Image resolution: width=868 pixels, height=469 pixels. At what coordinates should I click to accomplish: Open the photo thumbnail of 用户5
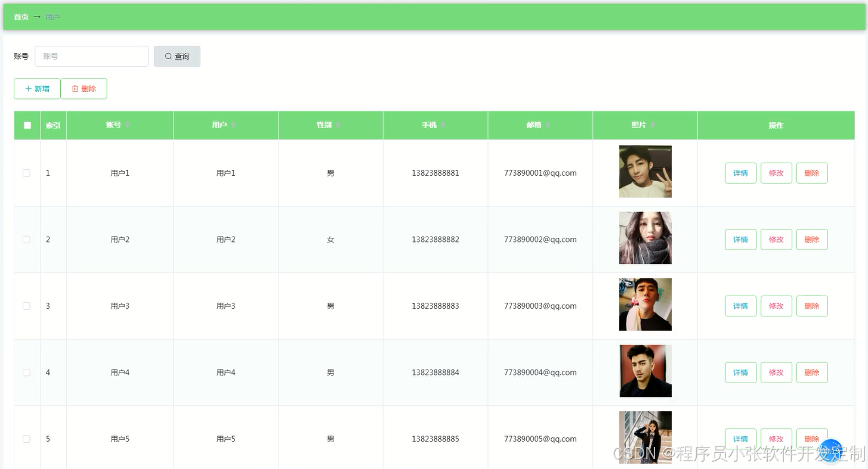pyautogui.click(x=645, y=437)
